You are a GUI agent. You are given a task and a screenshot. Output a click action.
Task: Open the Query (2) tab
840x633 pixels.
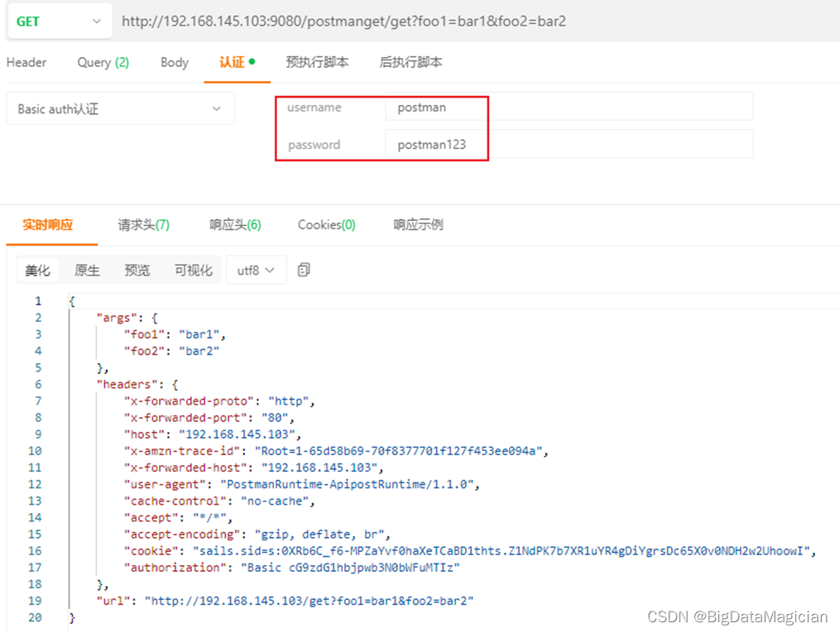coord(103,62)
